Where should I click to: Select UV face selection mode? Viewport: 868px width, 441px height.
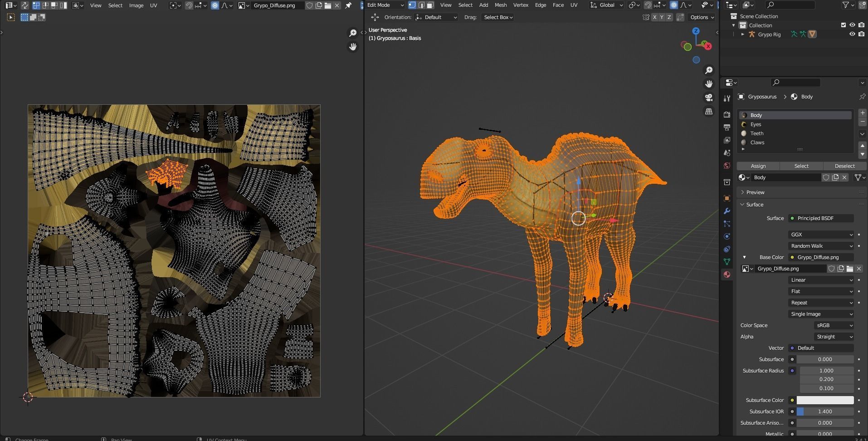54,5
